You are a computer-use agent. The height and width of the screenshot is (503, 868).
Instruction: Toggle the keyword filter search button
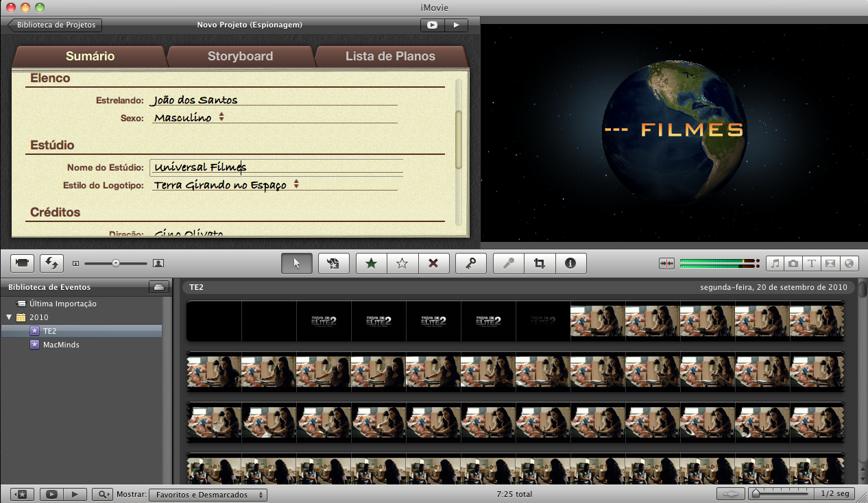[103, 494]
